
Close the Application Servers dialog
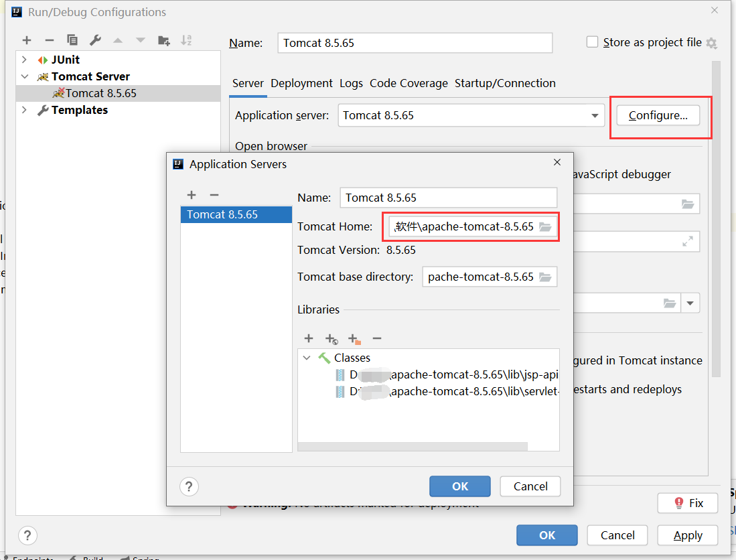(x=557, y=162)
